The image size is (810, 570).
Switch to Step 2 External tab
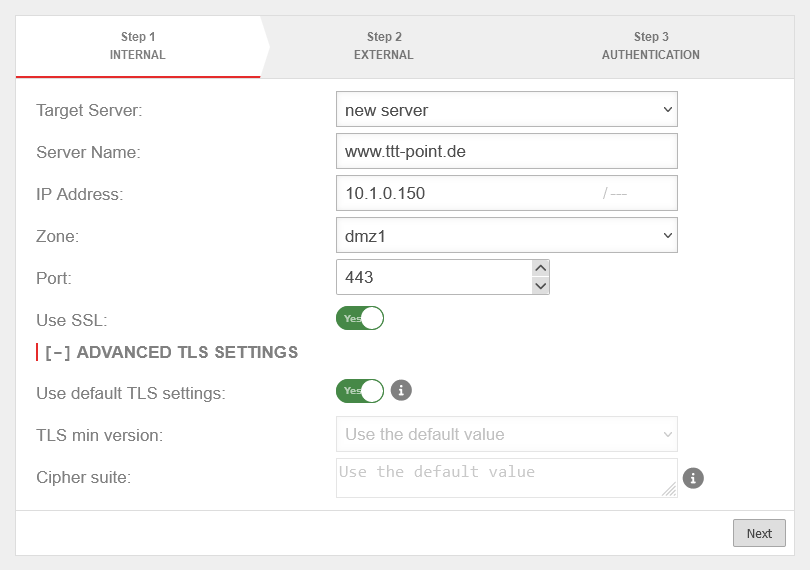(x=383, y=46)
